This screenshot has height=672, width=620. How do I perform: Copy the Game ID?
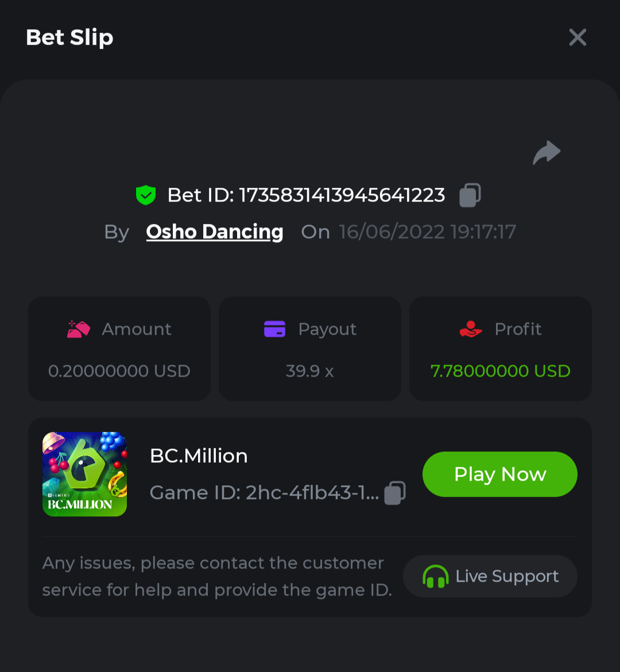(x=395, y=493)
